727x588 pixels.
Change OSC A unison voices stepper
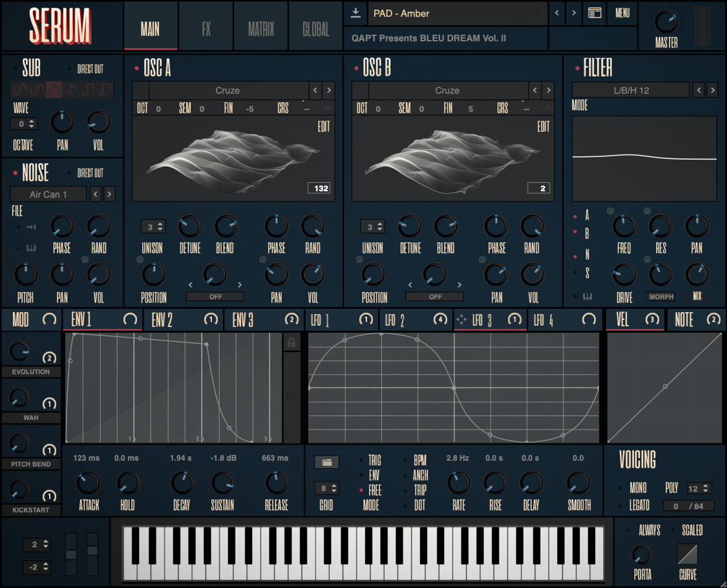point(153,227)
